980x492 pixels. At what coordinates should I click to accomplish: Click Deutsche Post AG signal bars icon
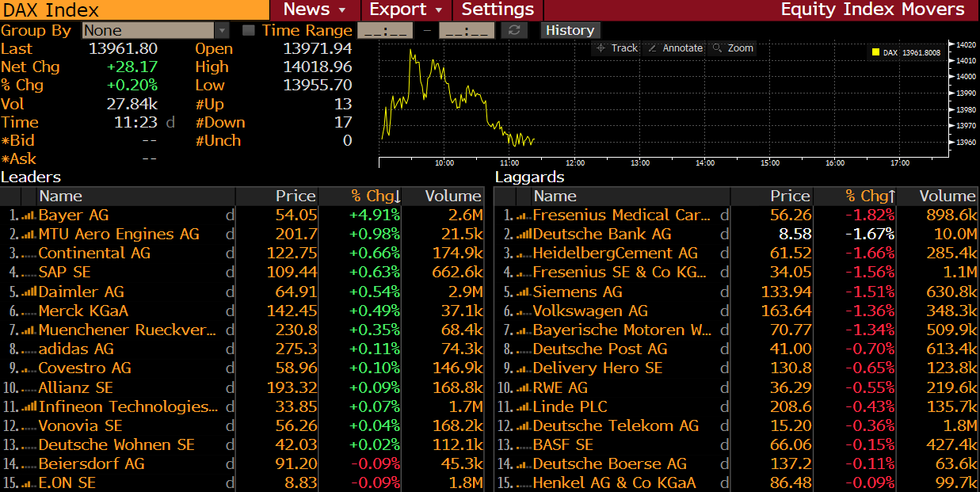click(x=524, y=349)
